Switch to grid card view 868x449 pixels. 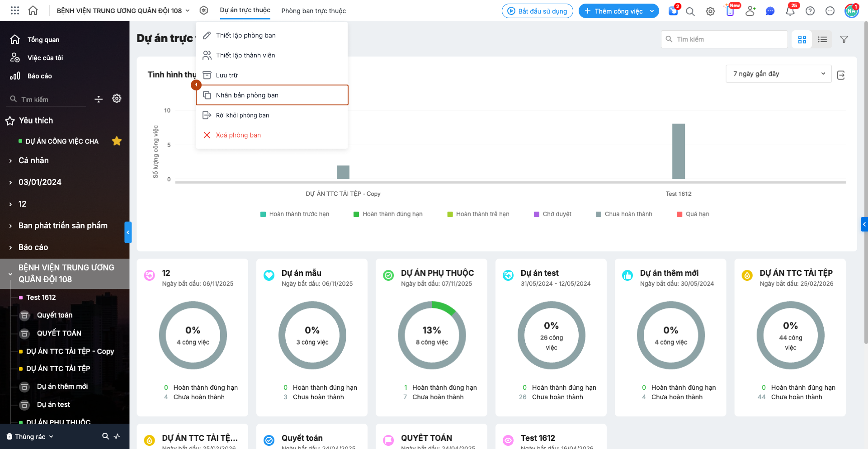coord(802,39)
